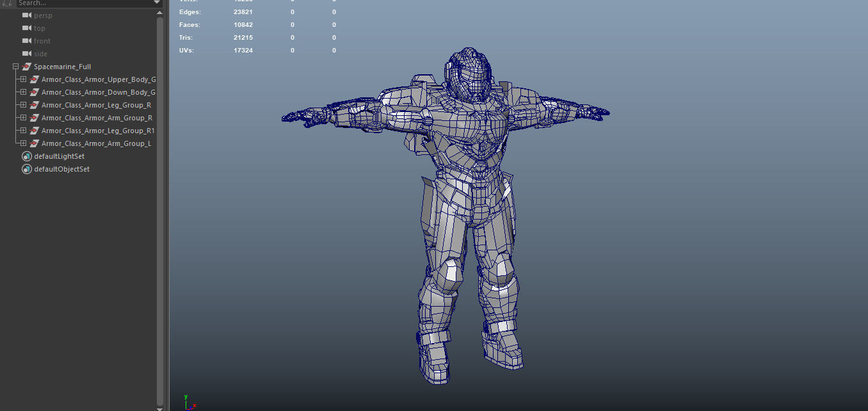Click the "Edges:" label in the poly count HUD

[189, 12]
